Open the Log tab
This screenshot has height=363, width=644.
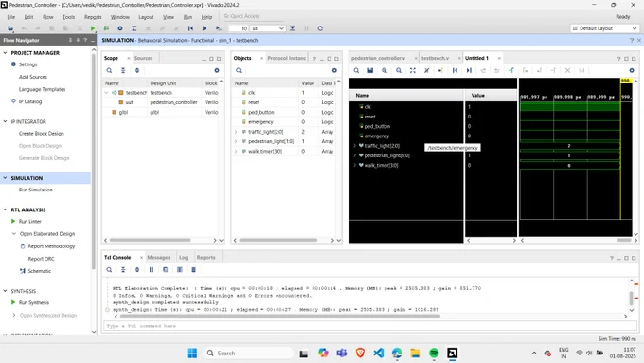(183, 258)
